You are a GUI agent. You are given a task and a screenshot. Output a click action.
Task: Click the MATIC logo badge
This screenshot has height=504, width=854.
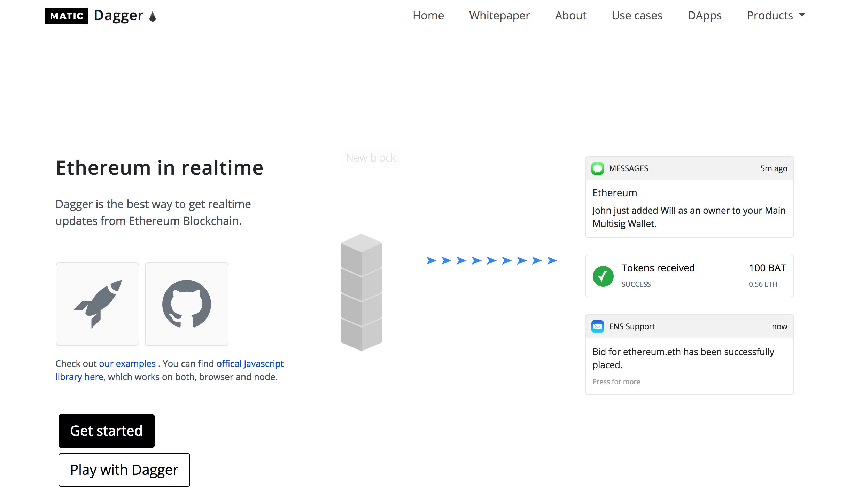(x=67, y=16)
